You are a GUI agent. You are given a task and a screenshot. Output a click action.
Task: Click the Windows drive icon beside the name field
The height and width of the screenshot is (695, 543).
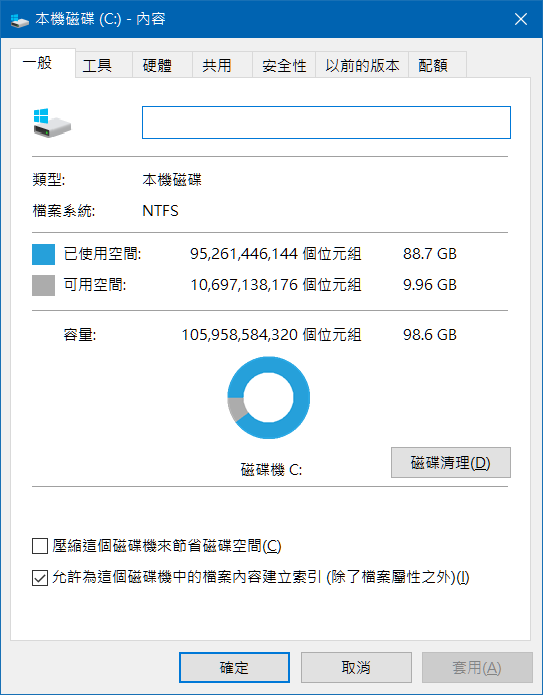52,123
